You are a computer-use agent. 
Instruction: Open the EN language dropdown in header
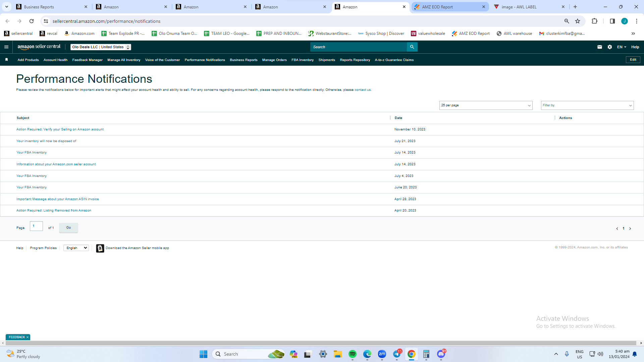tap(622, 47)
